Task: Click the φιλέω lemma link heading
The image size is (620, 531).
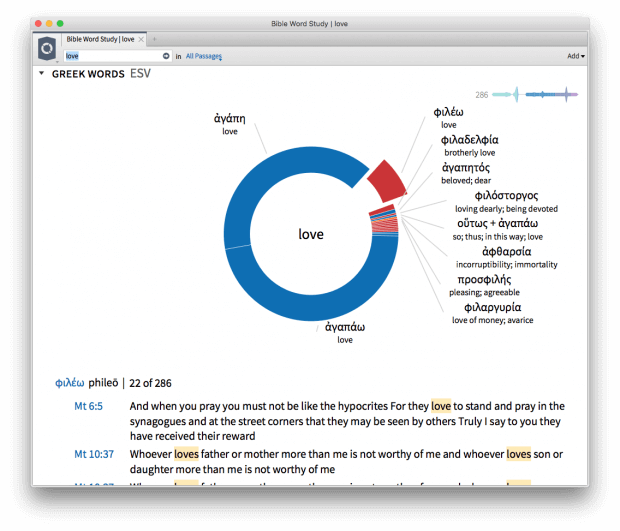Action: (69, 382)
